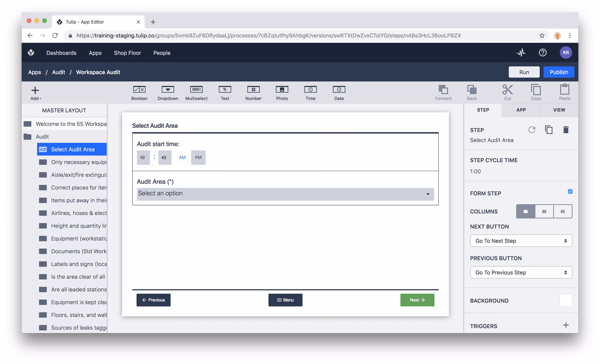Open the Background color swatch
The width and height of the screenshot is (600, 364).
click(566, 300)
